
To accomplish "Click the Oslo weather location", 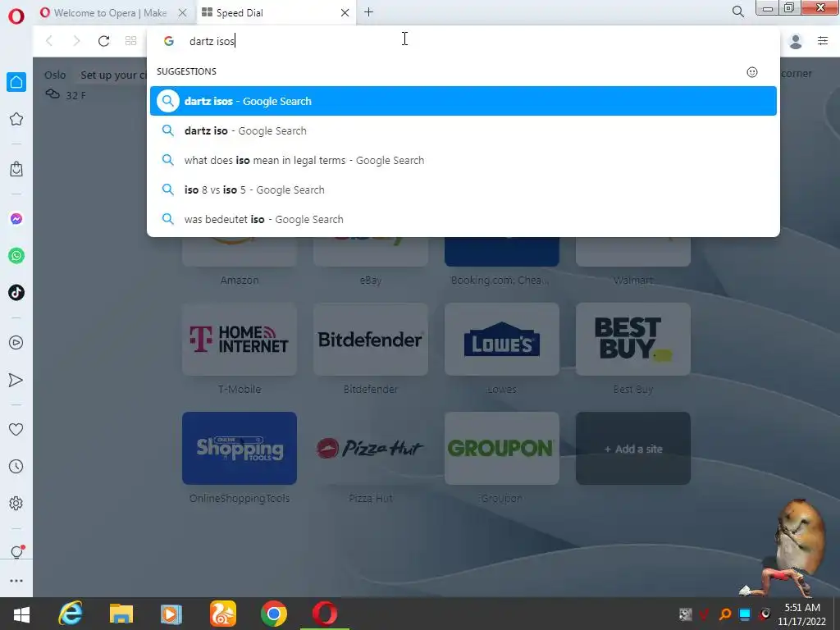I will point(55,75).
